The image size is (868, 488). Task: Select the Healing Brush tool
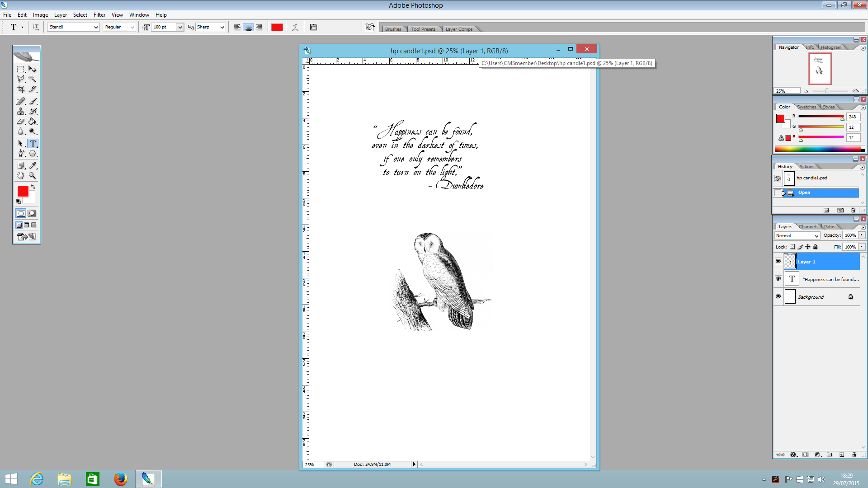click(x=21, y=101)
